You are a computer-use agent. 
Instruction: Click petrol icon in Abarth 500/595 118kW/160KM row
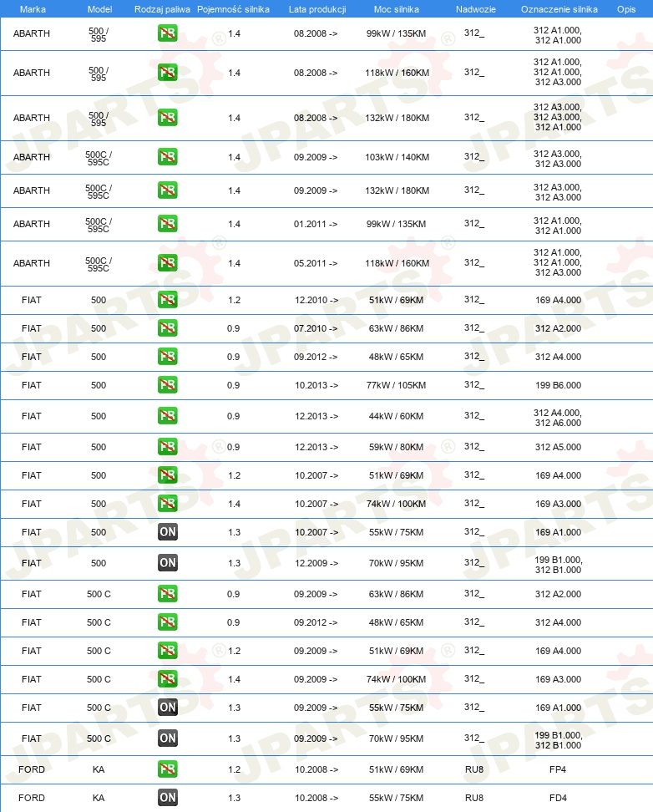coord(167,73)
